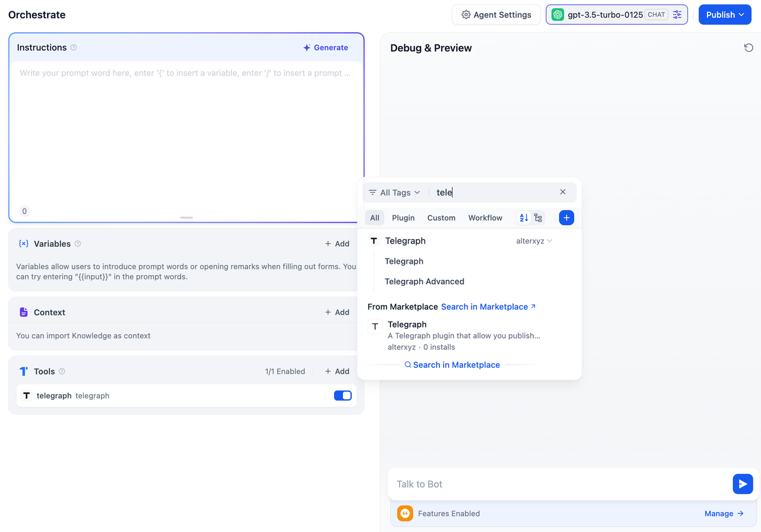Viewport: 761px width, 532px height.
Task: Open the All Tags filter dropdown
Action: [x=394, y=193]
